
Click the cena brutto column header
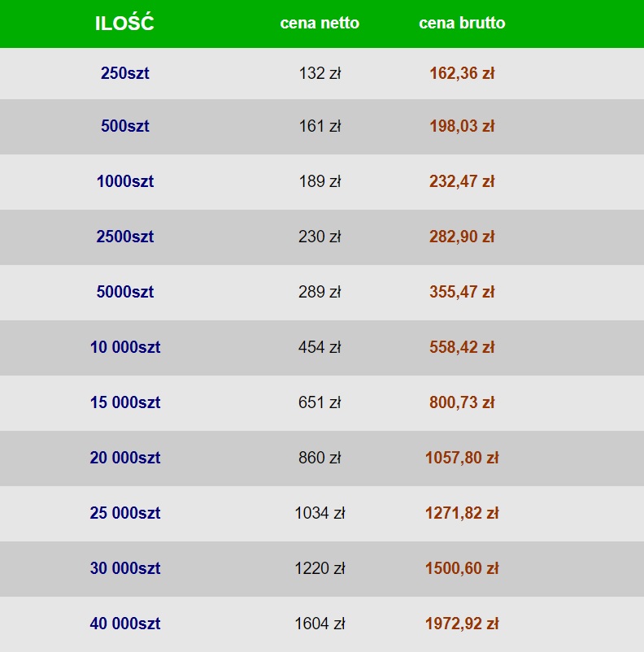[x=462, y=24]
